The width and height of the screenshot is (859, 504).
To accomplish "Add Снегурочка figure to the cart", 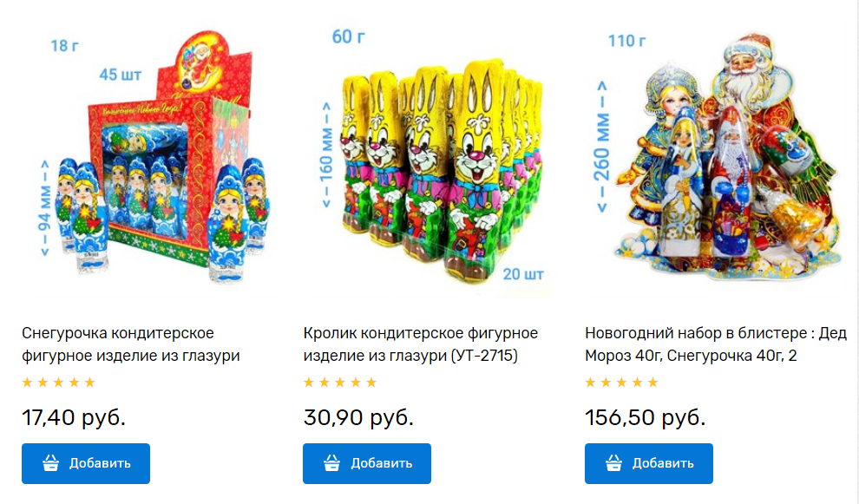I will click(x=85, y=463).
